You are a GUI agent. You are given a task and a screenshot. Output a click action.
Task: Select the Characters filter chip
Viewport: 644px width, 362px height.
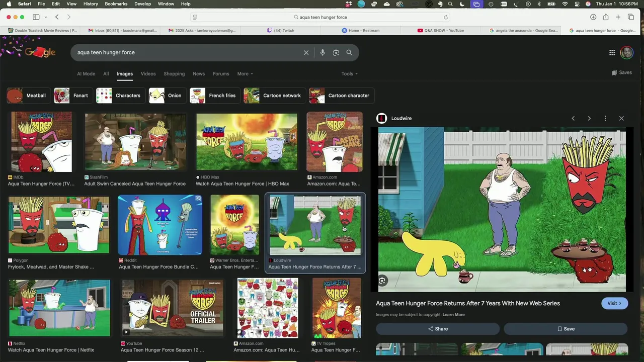tap(120, 96)
